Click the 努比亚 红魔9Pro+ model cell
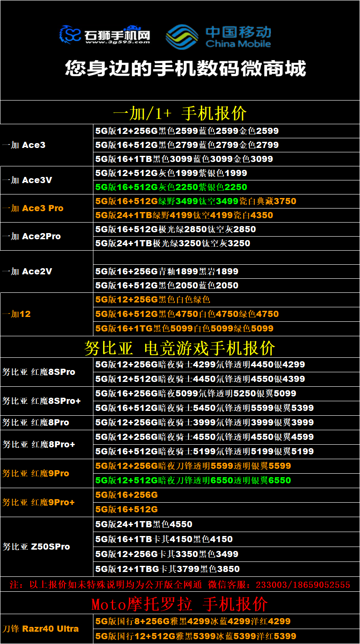360x644 pixels. 46,502
